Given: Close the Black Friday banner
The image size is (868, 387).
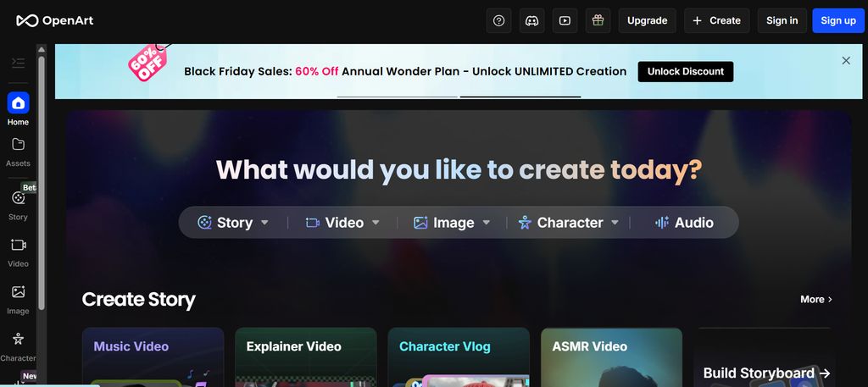Looking at the screenshot, I should [846, 61].
